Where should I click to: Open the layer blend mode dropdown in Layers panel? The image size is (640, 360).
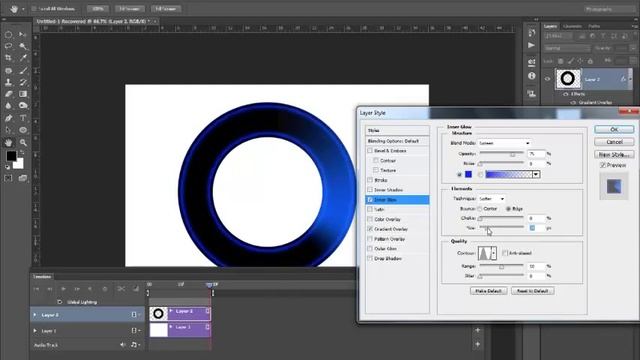pos(567,48)
